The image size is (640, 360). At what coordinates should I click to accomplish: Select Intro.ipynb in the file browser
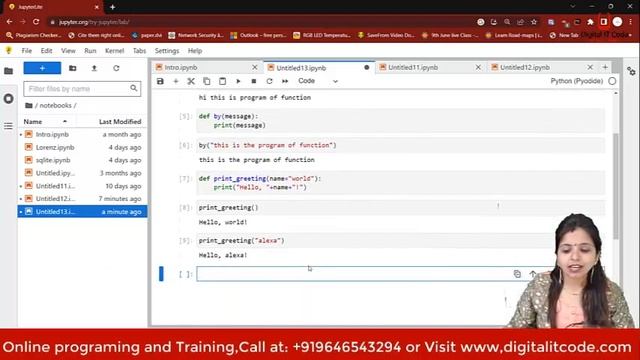coord(82,134)
